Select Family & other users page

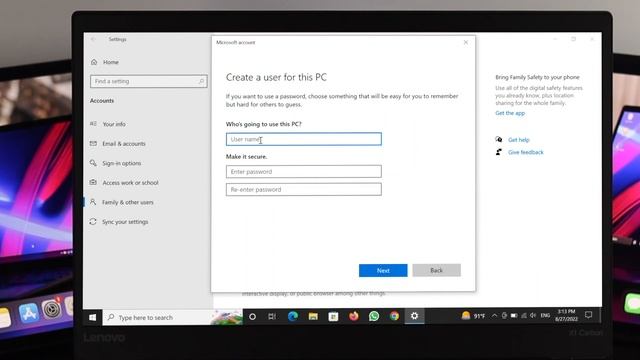pos(127,202)
